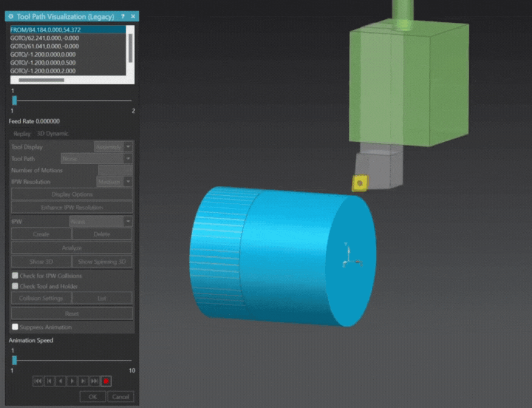Click the Animation Speed slider handle
The height and width of the screenshot is (408, 532).
14,360
